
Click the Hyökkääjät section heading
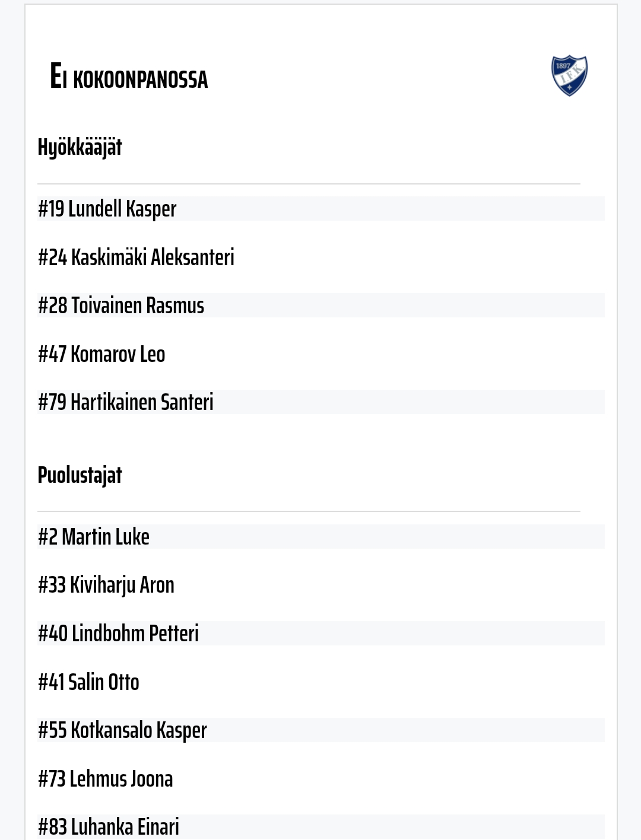(x=80, y=147)
